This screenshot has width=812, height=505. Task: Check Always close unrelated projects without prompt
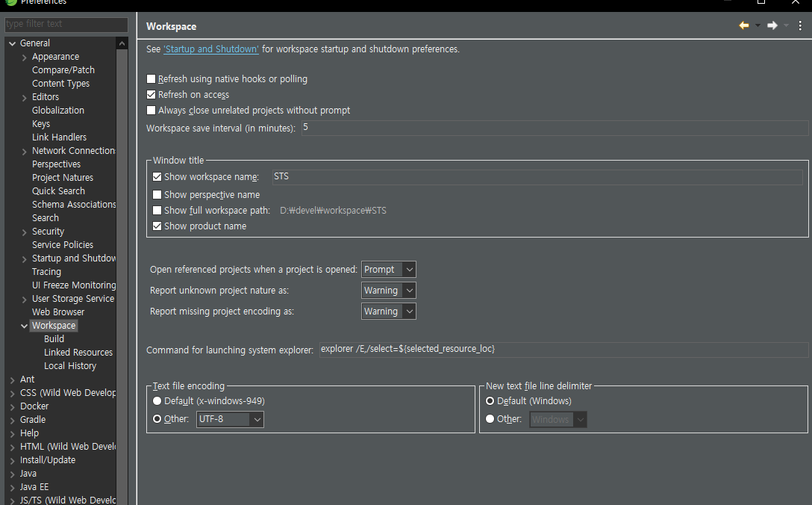(152, 110)
